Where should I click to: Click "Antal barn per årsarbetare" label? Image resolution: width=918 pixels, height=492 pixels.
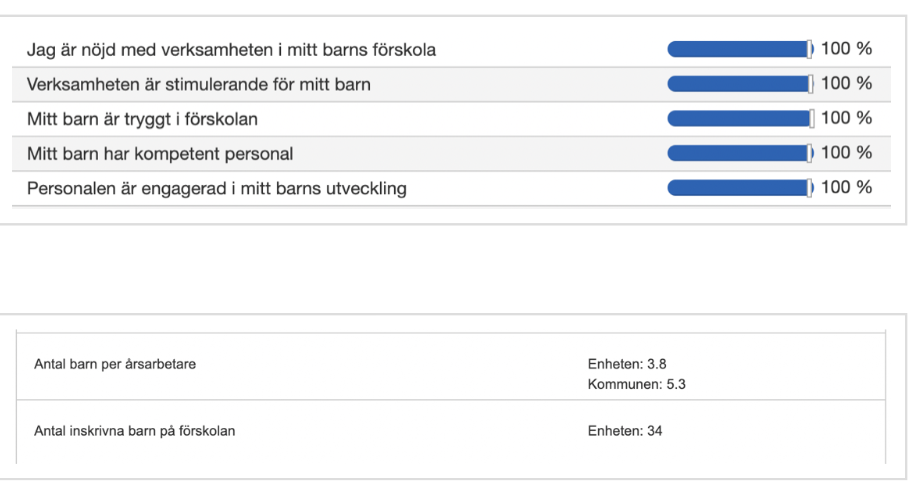pyautogui.click(x=115, y=365)
